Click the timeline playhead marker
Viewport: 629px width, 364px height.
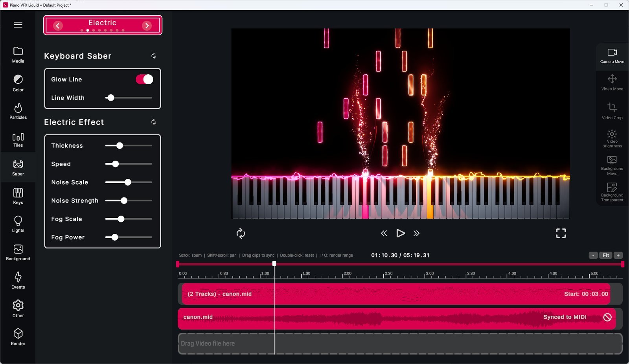coord(274,264)
